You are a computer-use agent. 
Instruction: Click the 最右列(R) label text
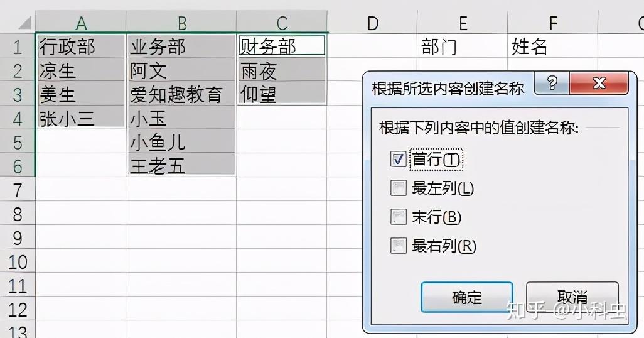point(444,246)
